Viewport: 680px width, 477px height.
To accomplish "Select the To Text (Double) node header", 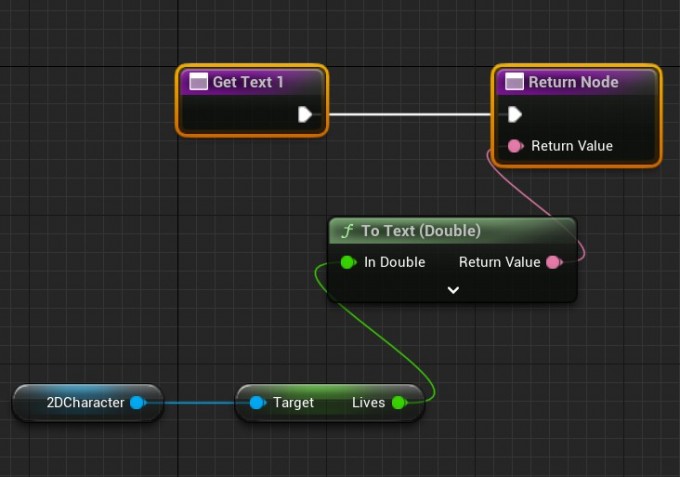I will click(x=420, y=231).
